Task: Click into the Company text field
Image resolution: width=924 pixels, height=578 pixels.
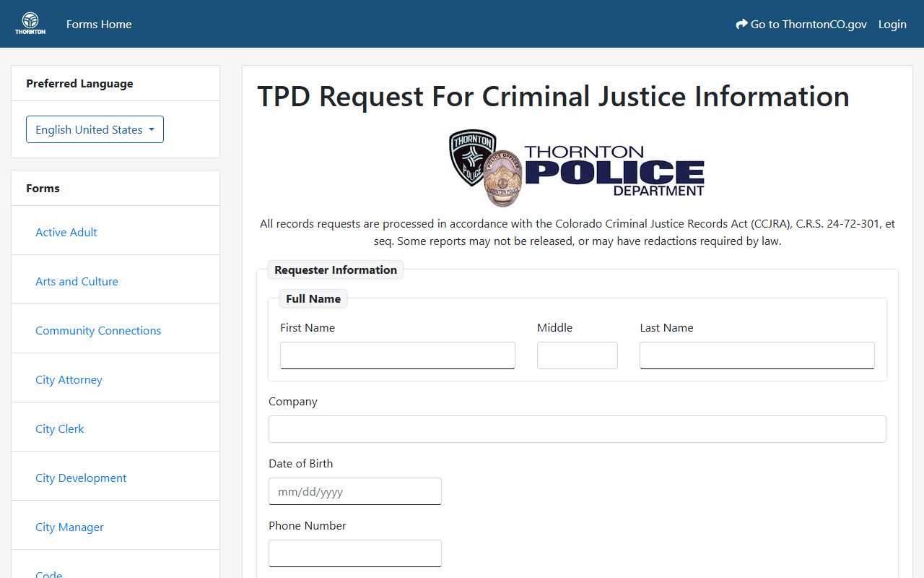Action: tap(577, 429)
